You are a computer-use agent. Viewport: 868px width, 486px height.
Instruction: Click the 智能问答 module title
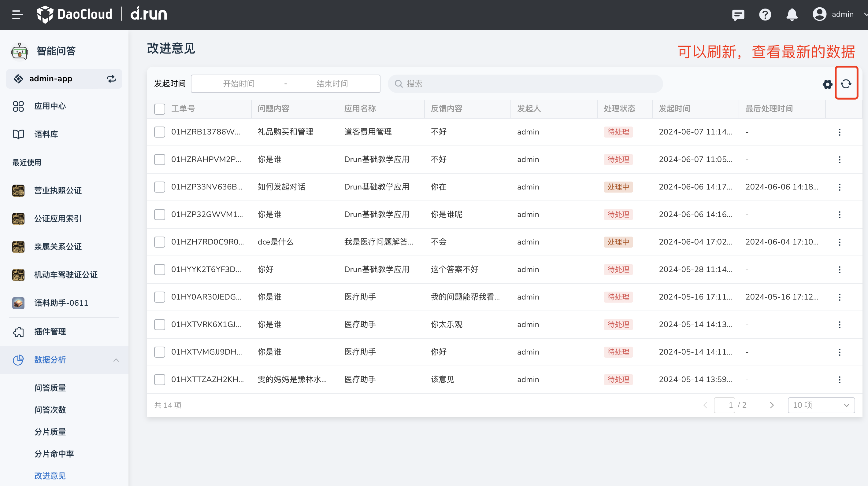56,51
